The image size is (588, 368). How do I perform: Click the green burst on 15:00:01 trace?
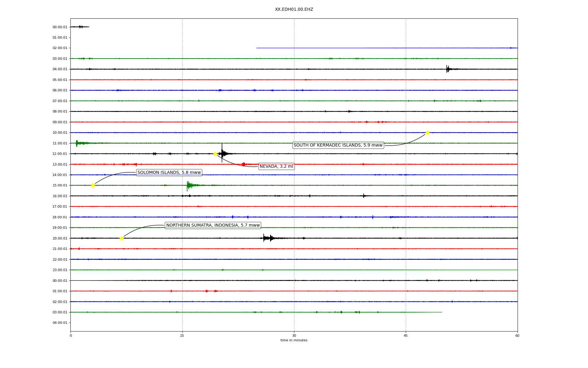[189, 185]
